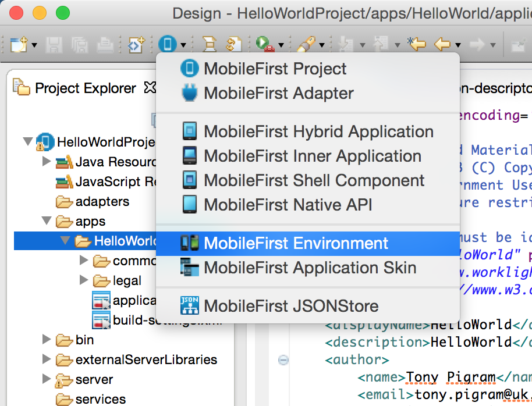532x406 pixels.
Task: Switch to the Project Explorer tab
Action: tap(85, 88)
